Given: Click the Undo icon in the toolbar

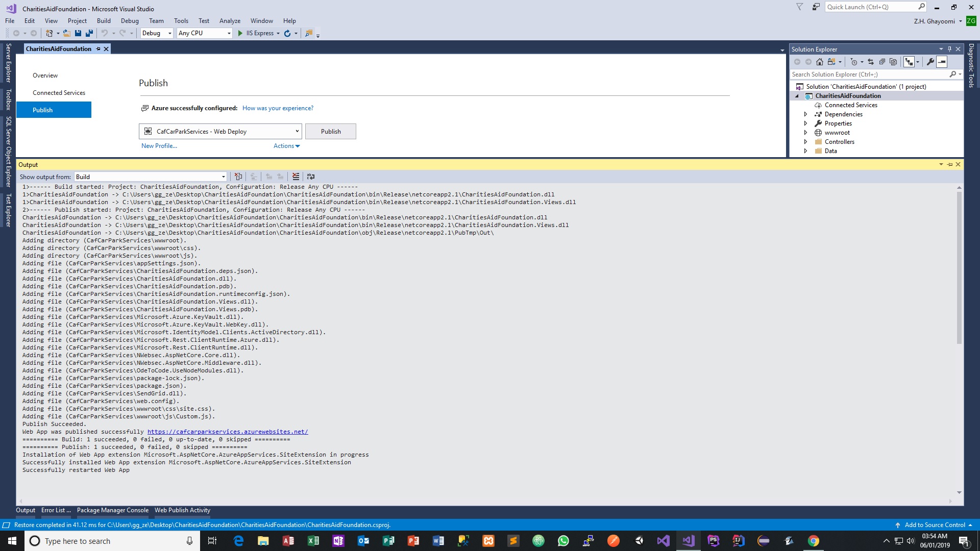Looking at the screenshot, I should [x=104, y=33].
